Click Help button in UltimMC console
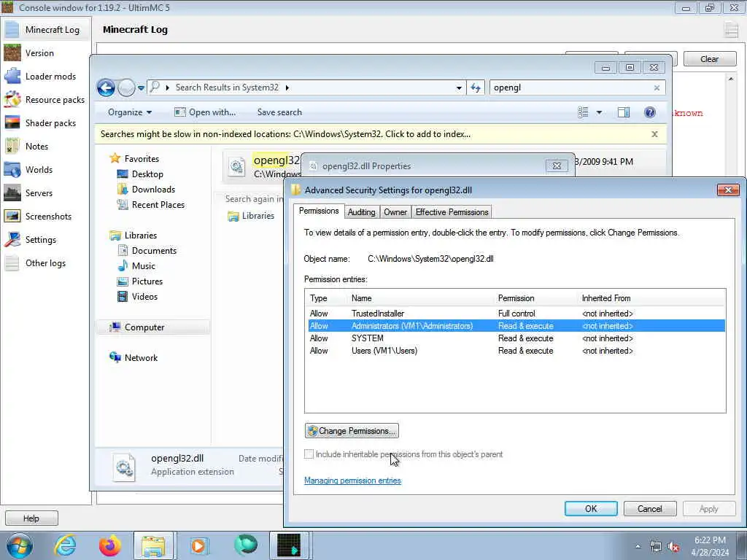This screenshot has height=560, width=747. click(31, 518)
